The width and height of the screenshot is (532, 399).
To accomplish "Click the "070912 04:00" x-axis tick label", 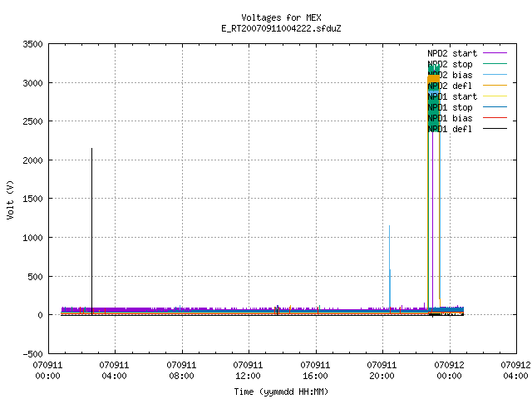I will pyautogui.click(x=515, y=371).
